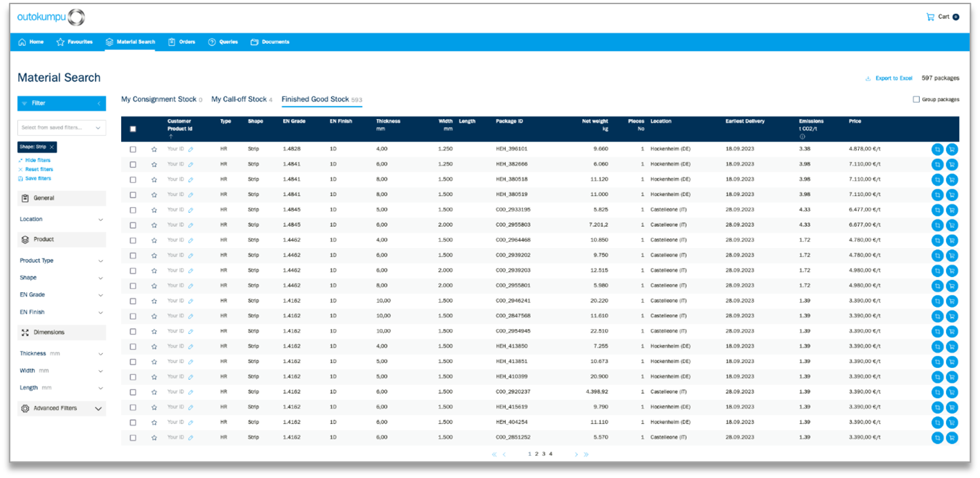
Task: Click Export to Excel link
Action: point(893,78)
